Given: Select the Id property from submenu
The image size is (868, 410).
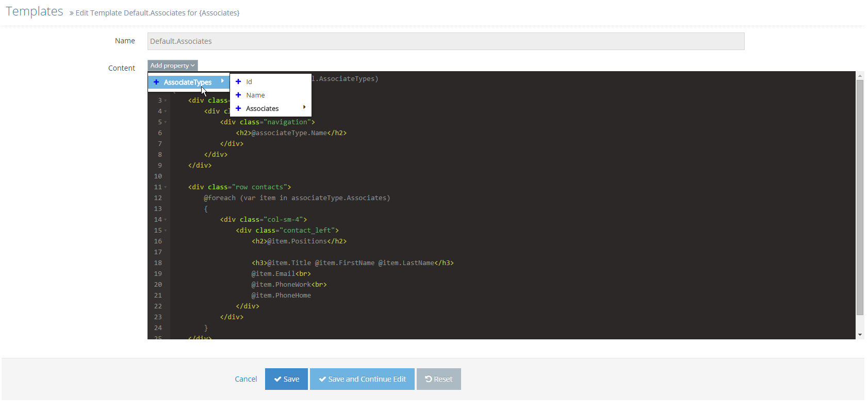Looking at the screenshot, I should click(x=249, y=81).
